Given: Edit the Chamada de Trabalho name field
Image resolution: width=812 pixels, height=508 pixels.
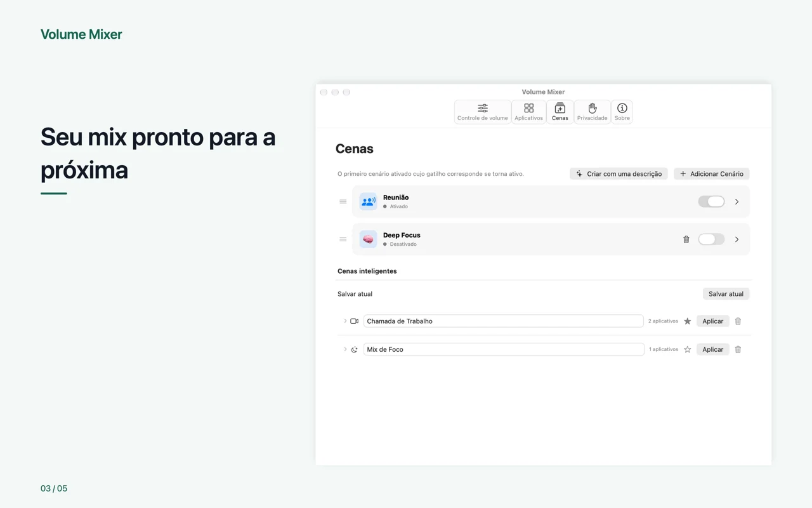Looking at the screenshot, I should coord(504,321).
